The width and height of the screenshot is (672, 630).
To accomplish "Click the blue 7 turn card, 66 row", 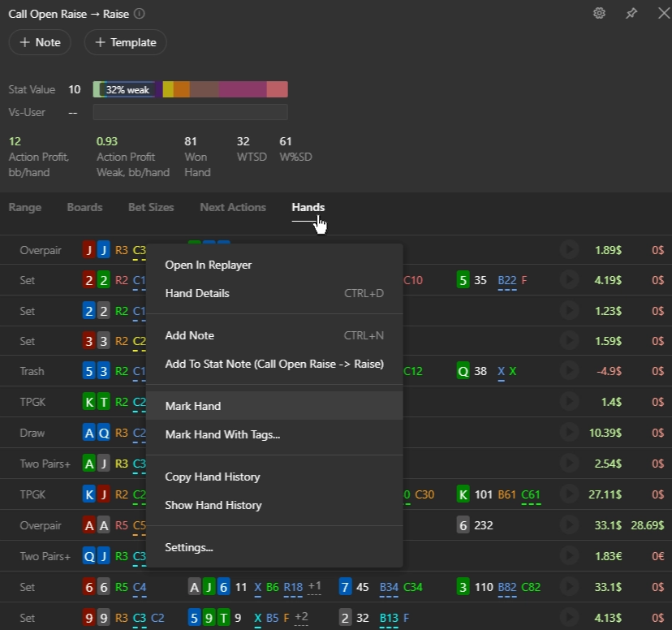I will pyautogui.click(x=345, y=587).
